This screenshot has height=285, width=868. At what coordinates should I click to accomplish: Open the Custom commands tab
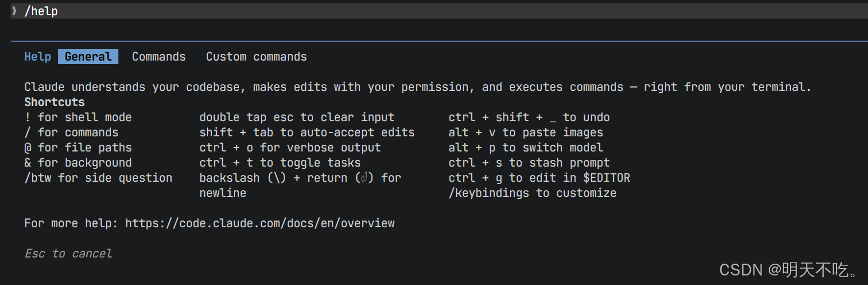coord(256,57)
